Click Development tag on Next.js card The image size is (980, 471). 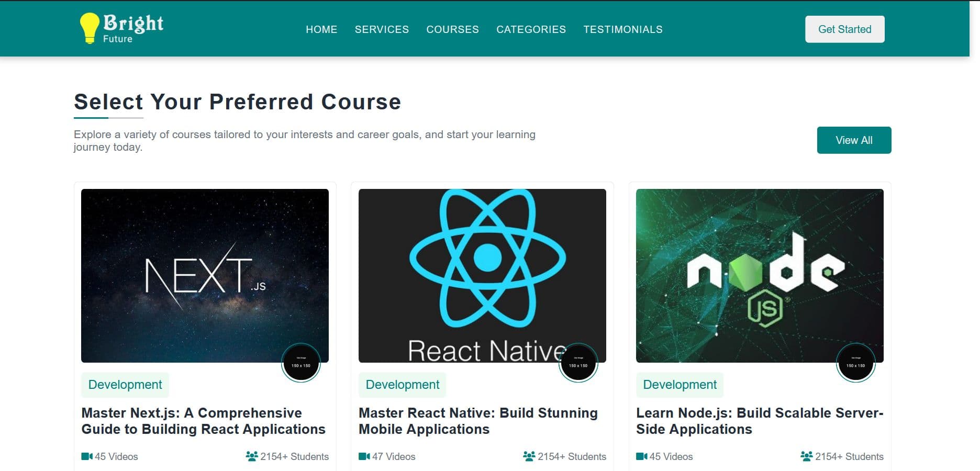(125, 385)
